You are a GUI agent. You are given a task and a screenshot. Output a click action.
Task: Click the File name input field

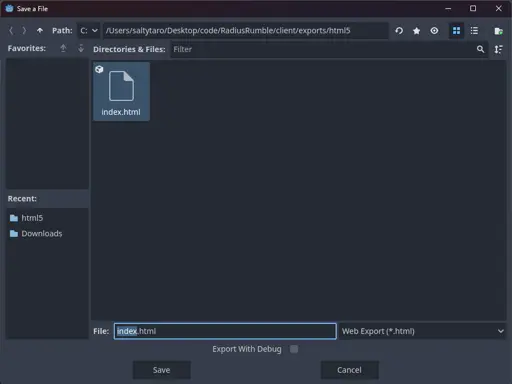[225, 331]
